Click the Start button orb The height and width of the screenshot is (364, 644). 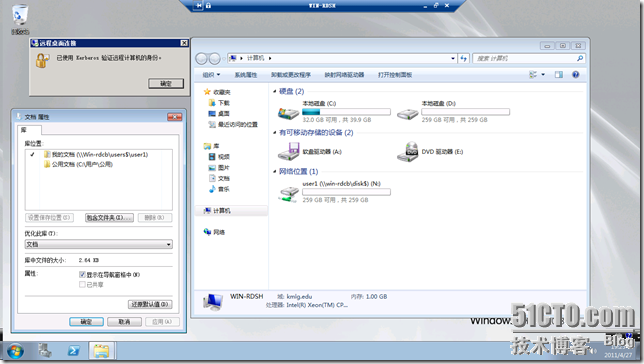[15, 351]
